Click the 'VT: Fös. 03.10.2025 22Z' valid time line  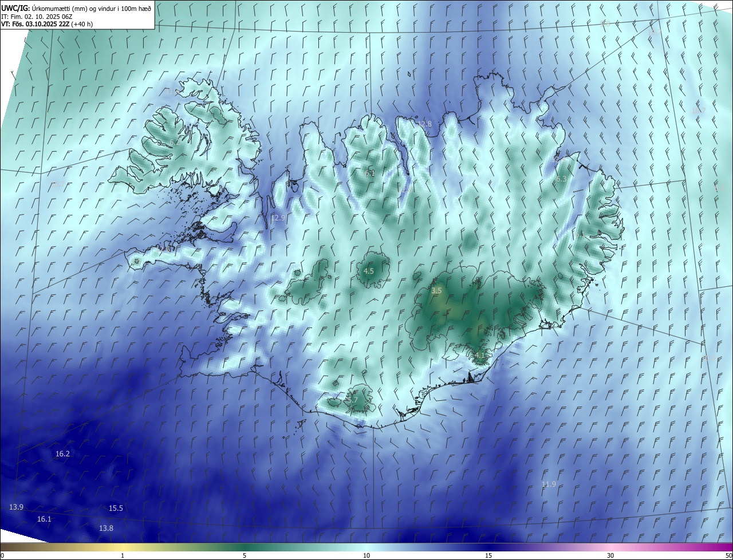pos(47,24)
